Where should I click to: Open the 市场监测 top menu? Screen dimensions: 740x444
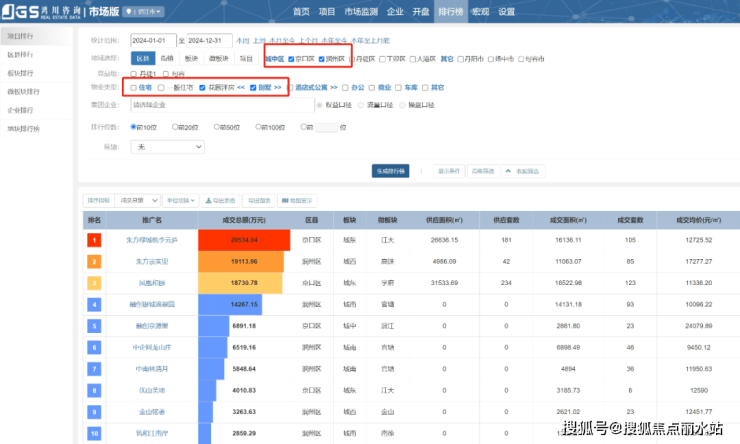tap(361, 12)
